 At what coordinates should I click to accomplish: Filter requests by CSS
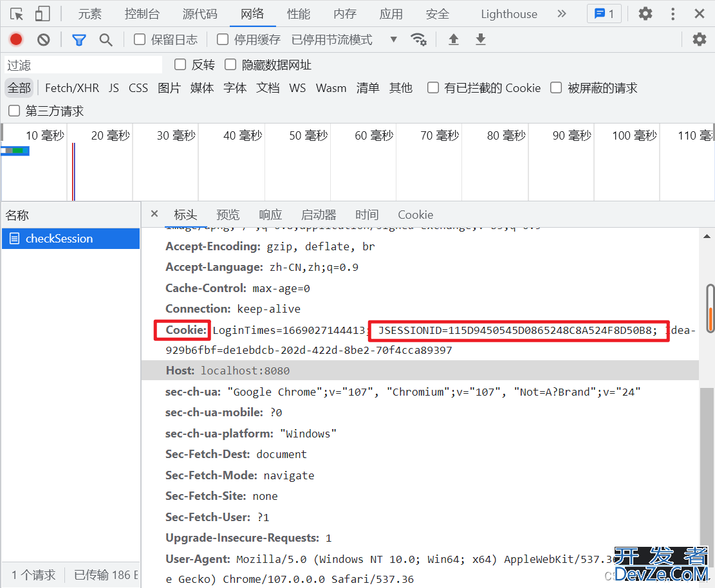[x=138, y=87]
